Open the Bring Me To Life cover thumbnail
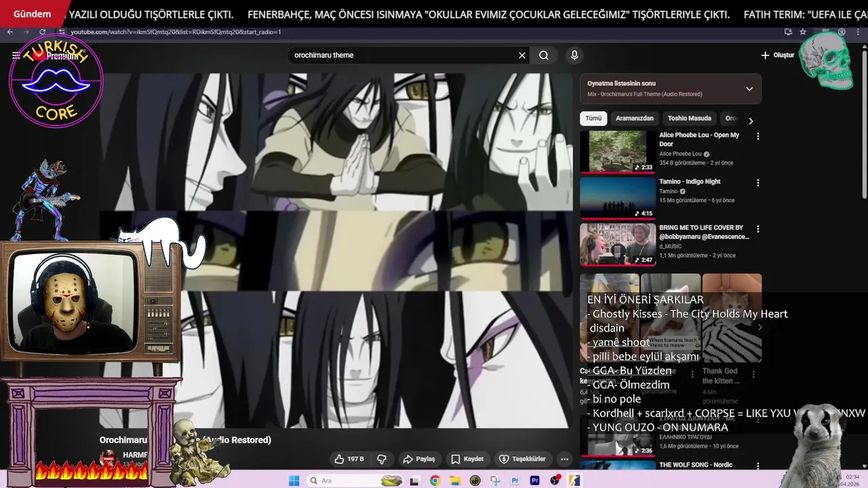The height and width of the screenshot is (488, 868). (x=618, y=244)
